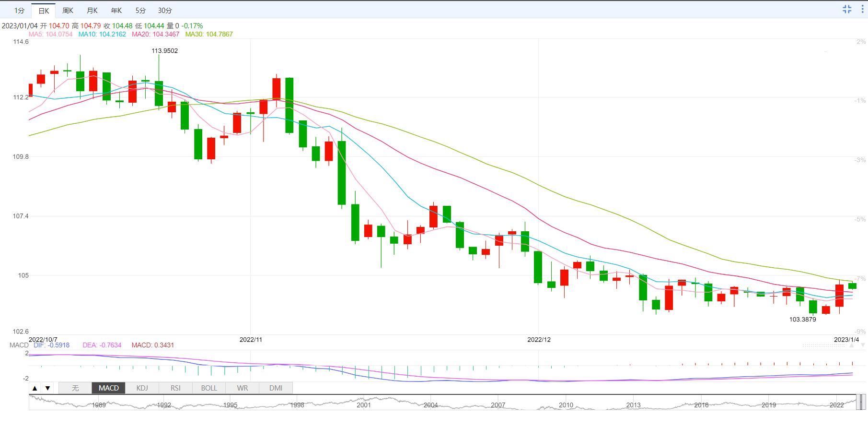Click 2001 on the overview timeline
The width and height of the screenshot is (868, 428).
tap(364, 405)
